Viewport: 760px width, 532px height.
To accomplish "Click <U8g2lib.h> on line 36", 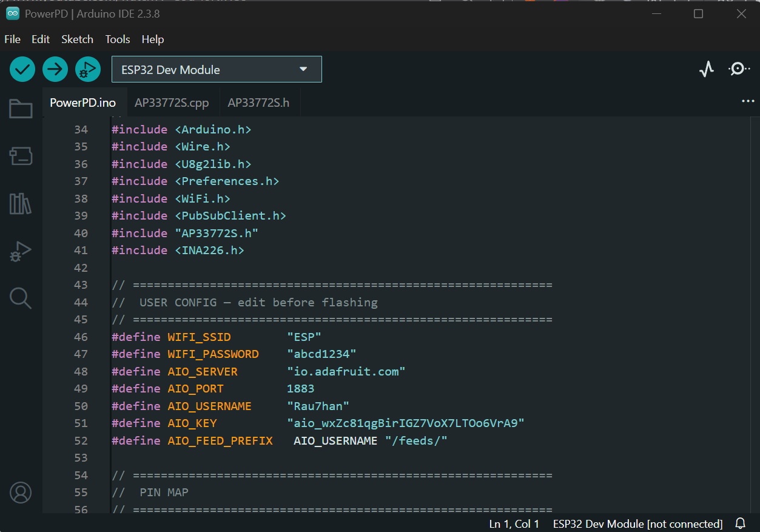I will (x=213, y=164).
